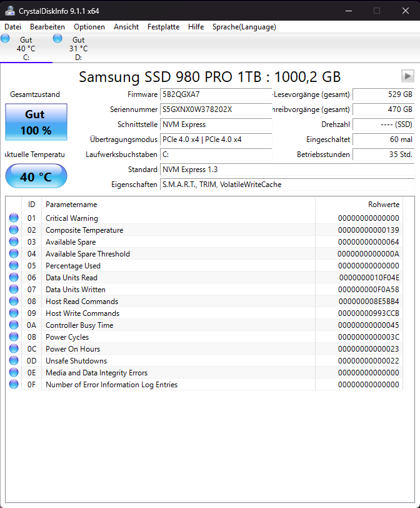This screenshot has height=508, width=420.
Task: Click the Schnittstelle field NVM Express
Action: [x=216, y=124]
